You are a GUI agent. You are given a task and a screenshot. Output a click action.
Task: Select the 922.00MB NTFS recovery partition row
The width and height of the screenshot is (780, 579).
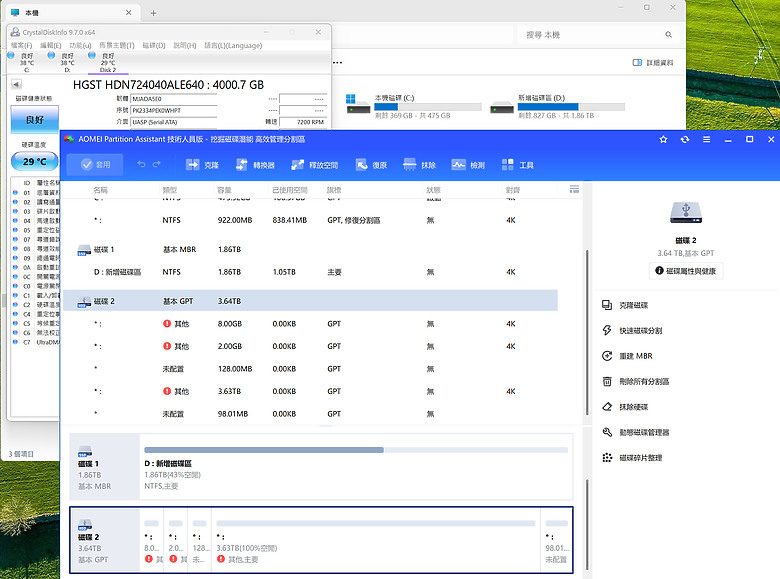(310, 220)
